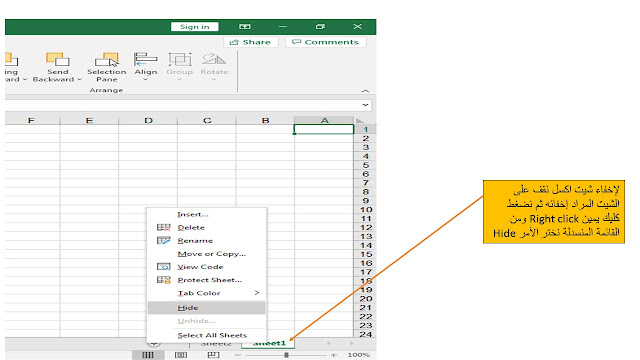
Task: Select row 21 header
Action: click(365, 307)
